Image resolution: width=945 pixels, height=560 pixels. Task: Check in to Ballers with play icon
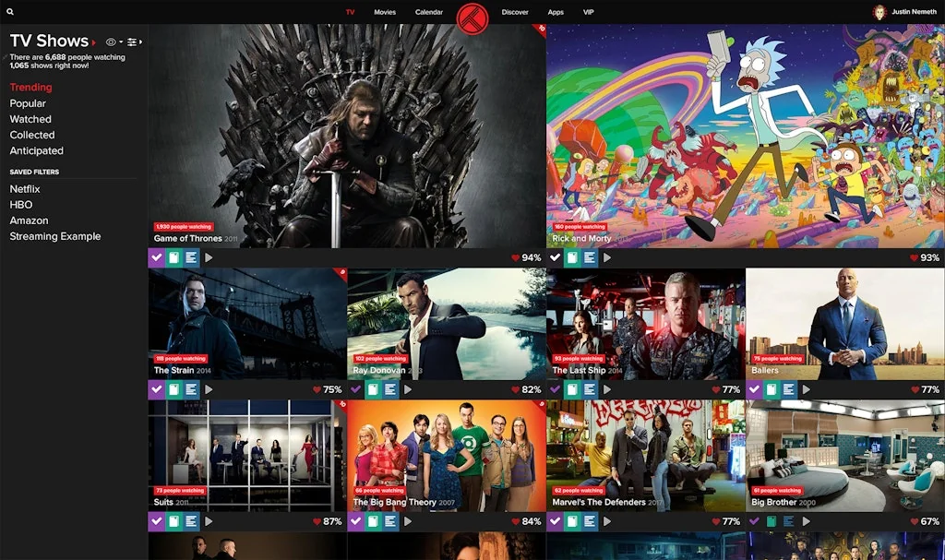pyautogui.click(x=806, y=389)
